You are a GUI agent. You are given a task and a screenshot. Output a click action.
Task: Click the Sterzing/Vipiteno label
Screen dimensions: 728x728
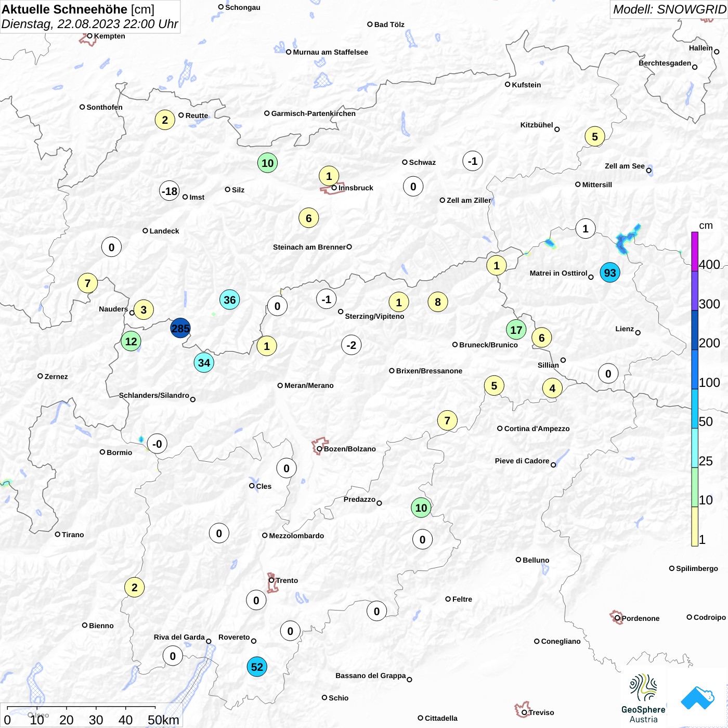(374, 316)
